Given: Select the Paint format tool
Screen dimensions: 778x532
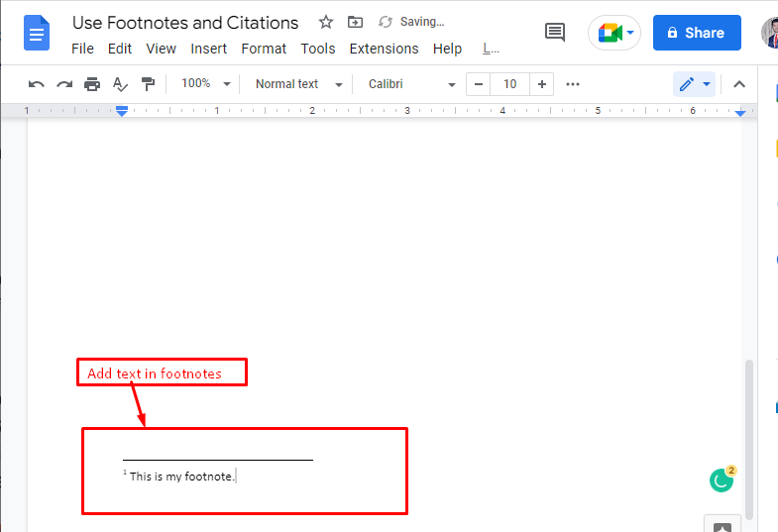Looking at the screenshot, I should (148, 84).
